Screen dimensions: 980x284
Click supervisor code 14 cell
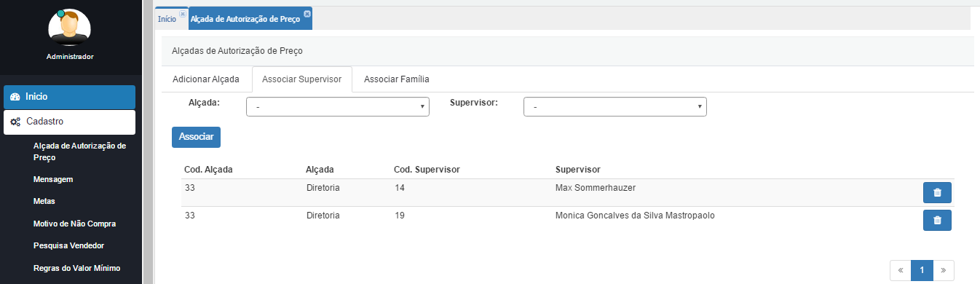click(x=399, y=188)
